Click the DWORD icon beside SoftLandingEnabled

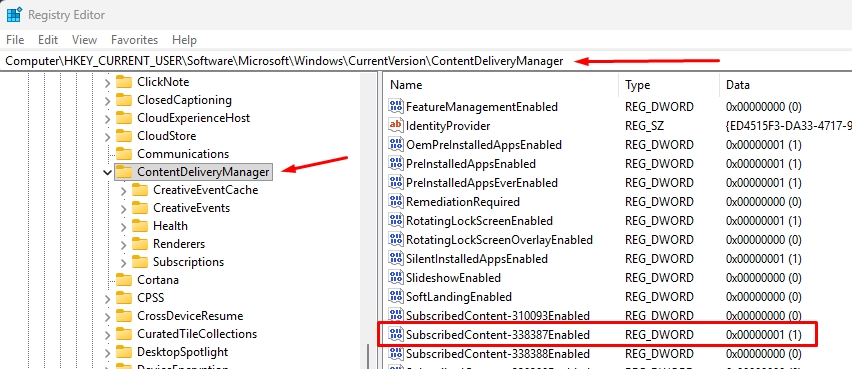pos(396,297)
